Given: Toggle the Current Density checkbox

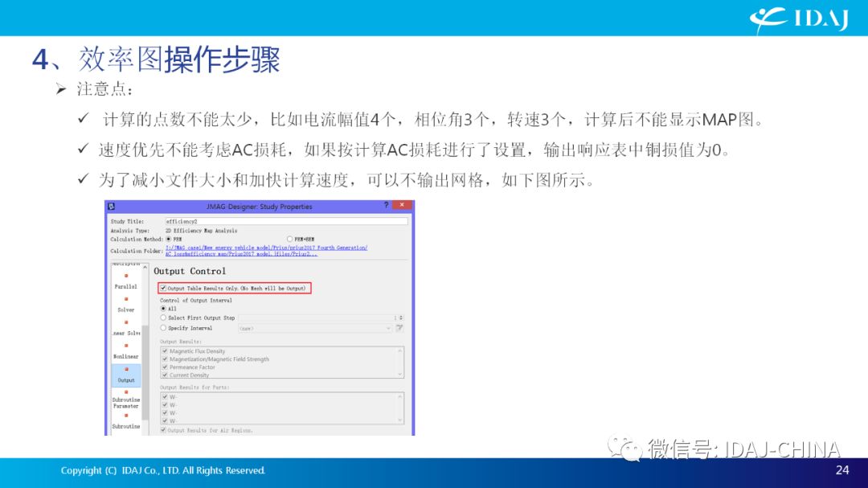Looking at the screenshot, I should coord(165,375).
